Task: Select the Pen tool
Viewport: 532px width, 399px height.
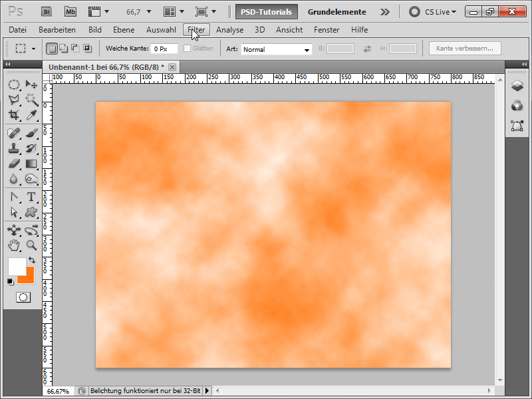Action: 14,197
